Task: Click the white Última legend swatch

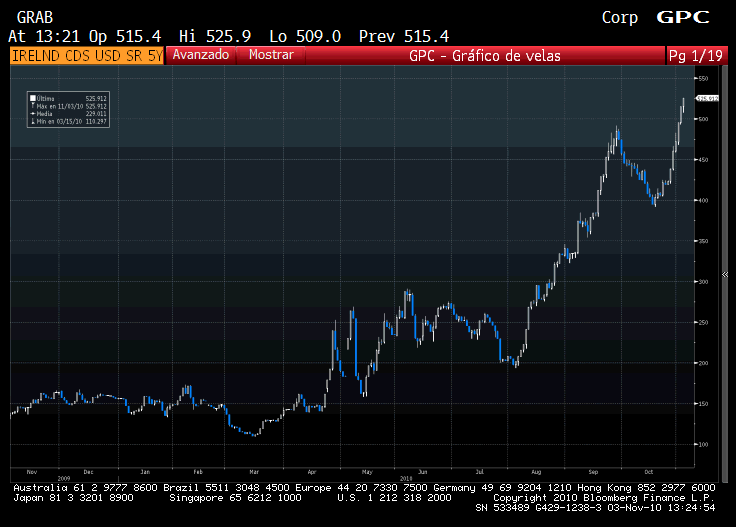Action: point(33,99)
